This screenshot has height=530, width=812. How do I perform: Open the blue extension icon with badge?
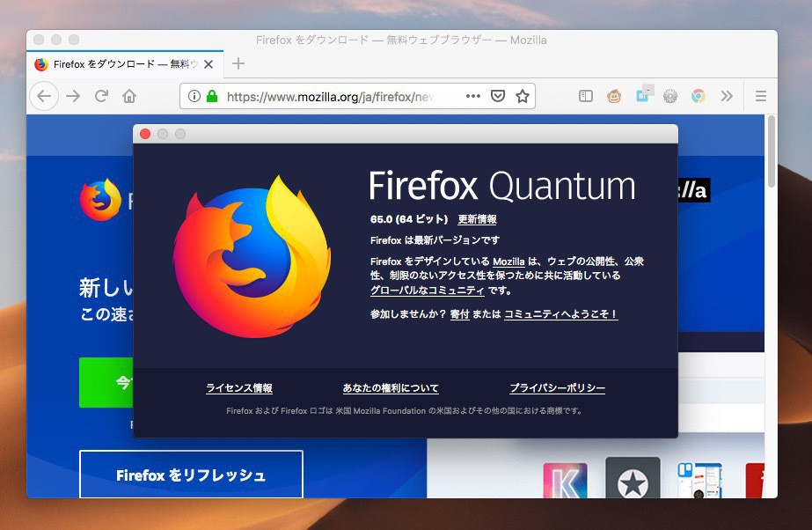(x=644, y=95)
